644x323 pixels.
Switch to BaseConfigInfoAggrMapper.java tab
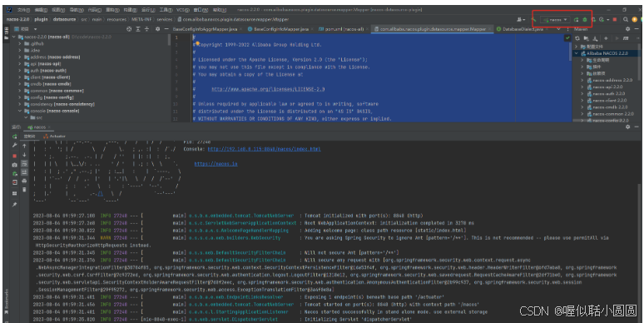(x=205, y=29)
